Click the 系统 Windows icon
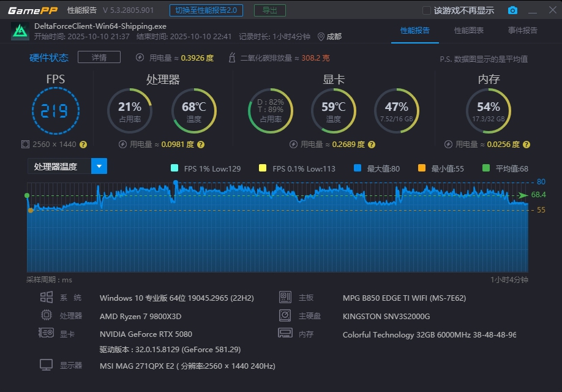Viewport: 562px width, 392px height. coord(47,297)
